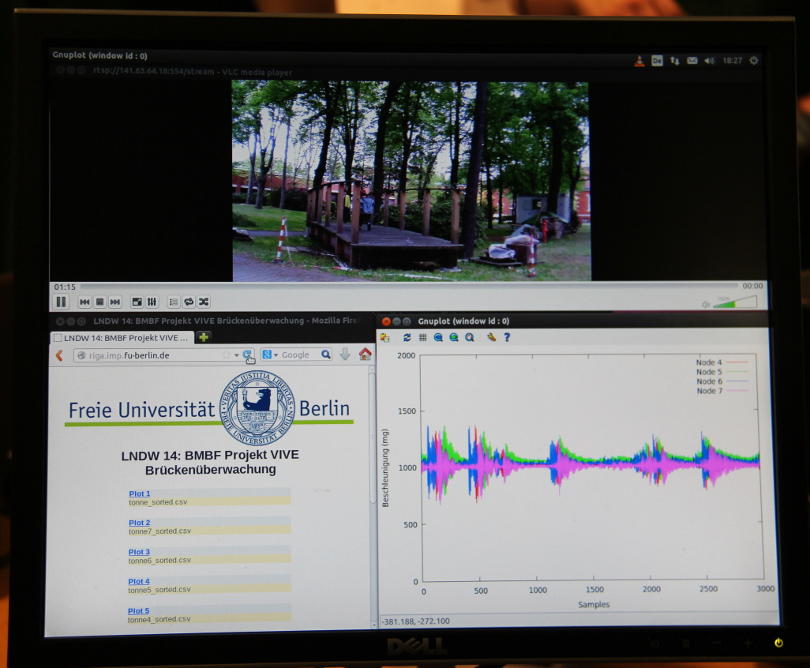Viewport: 810px width, 668px height.
Task: Open Gnuplot help question mark
Action: point(507,338)
